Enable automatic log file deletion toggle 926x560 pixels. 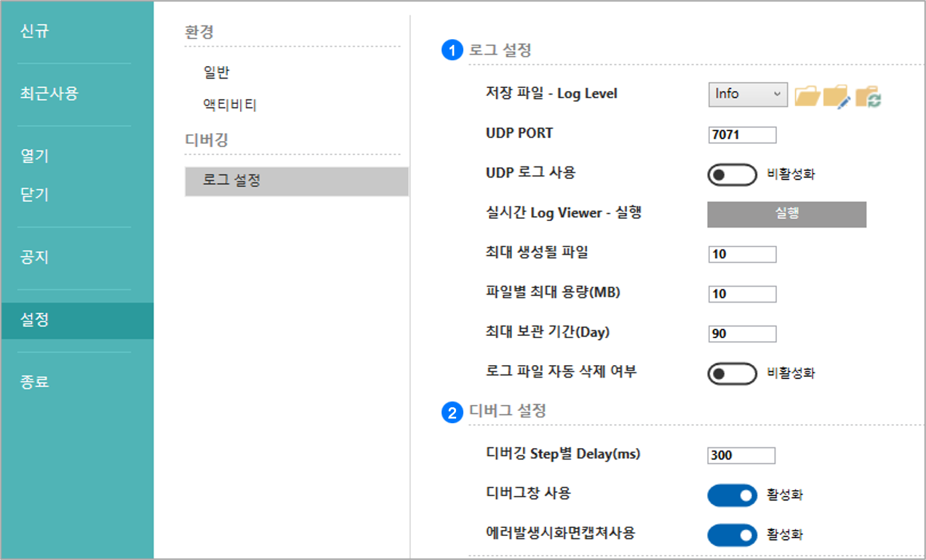coord(732,373)
